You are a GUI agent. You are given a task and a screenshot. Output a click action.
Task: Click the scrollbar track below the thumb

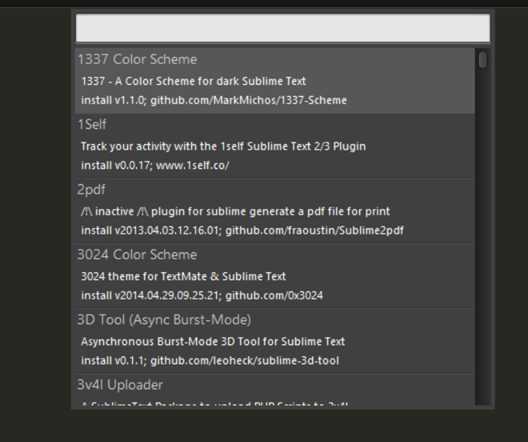click(483, 236)
